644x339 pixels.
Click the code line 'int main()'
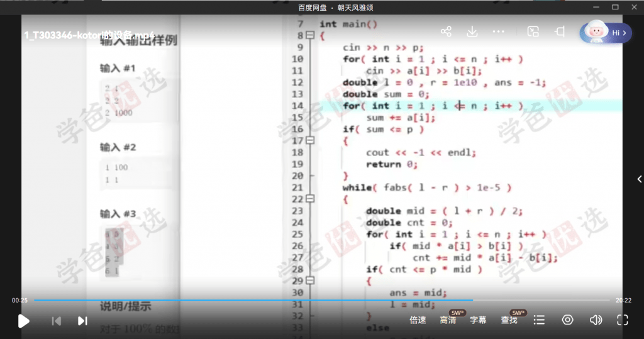[348, 25]
